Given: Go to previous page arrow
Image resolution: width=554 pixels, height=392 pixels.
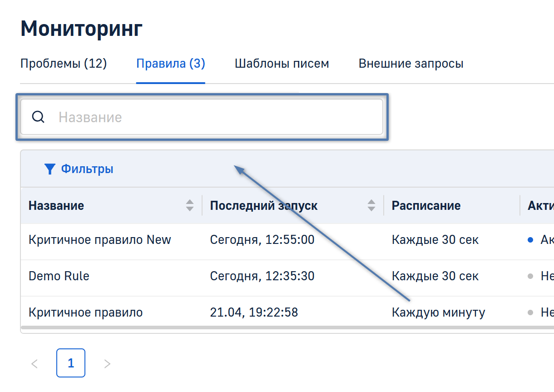Looking at the screenshot, I should [35, 363].
